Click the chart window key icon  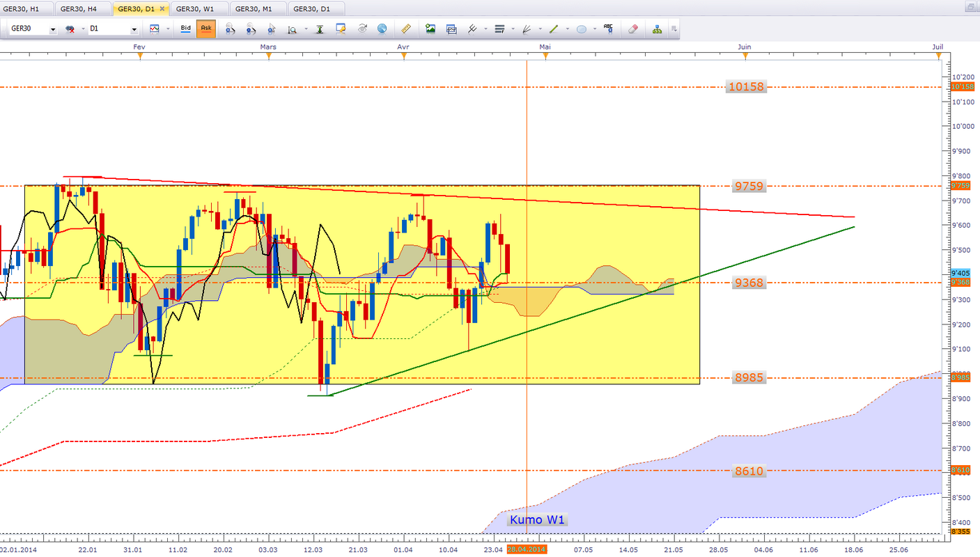pos(341,29)
